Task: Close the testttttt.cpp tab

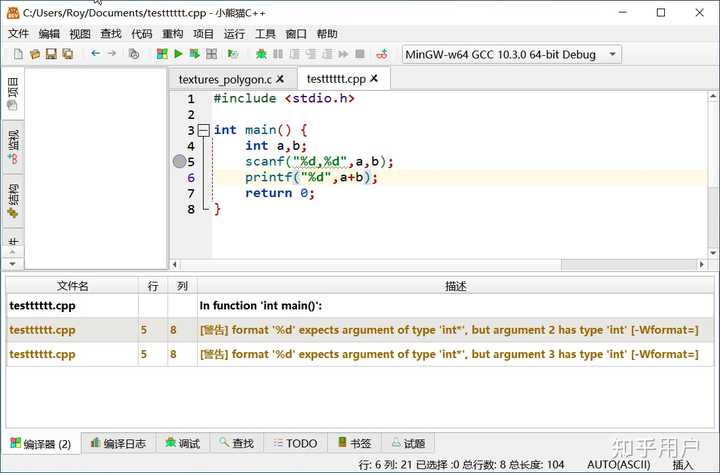Action: point(374,79)
